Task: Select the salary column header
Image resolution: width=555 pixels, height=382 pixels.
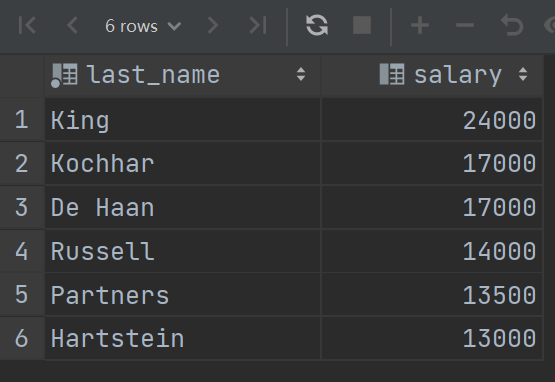Action: click(432, 75)
